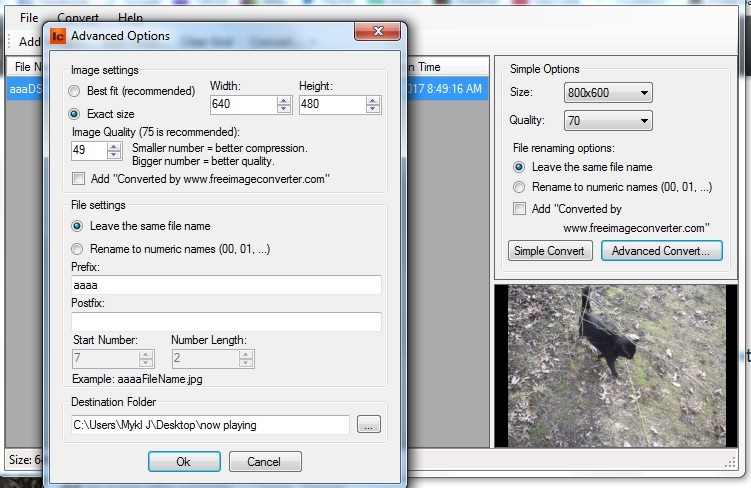
Task: Open the Quality dropdown in Simple Options
Action: click(608, 120)
